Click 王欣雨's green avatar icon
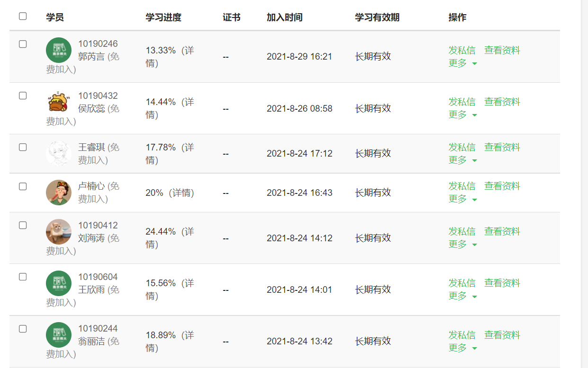The width and height of the screenshot is (588, 368). [59, 283]
